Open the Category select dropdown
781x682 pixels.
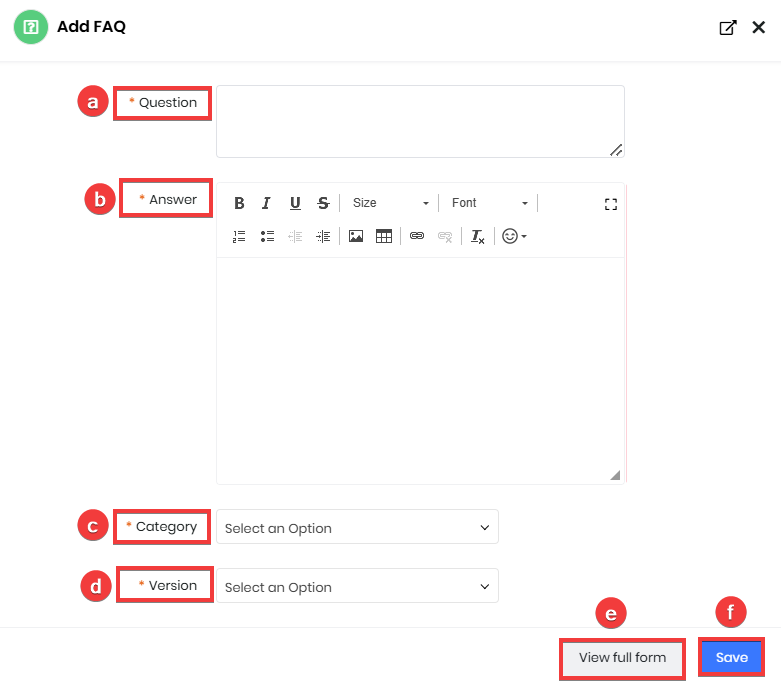(x=357, y=527)
